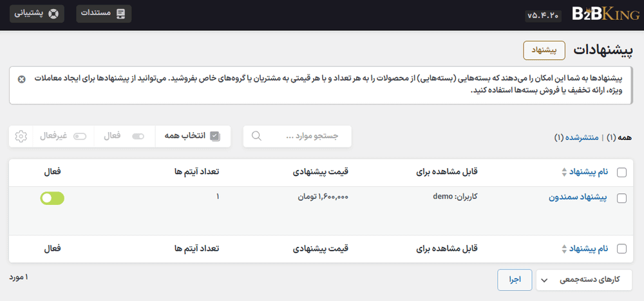
Task: Dismiss the info notice with the X icon
Action: pos(21,79)
